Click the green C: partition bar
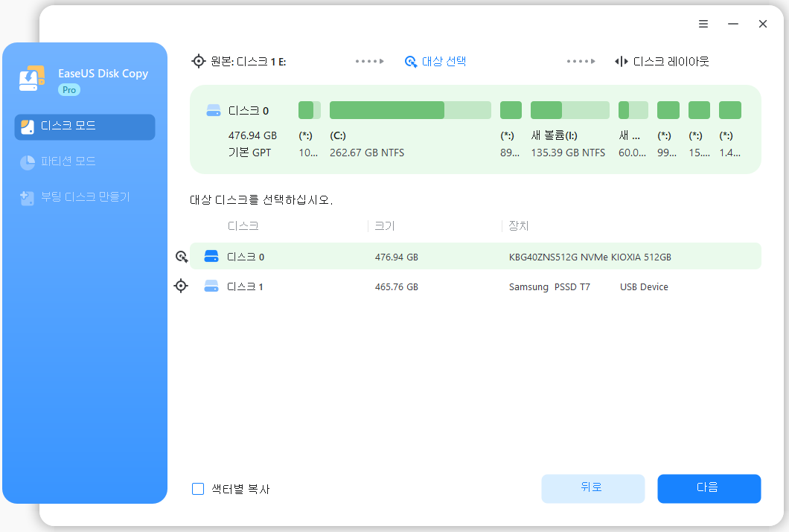 (x=409, y=109)
